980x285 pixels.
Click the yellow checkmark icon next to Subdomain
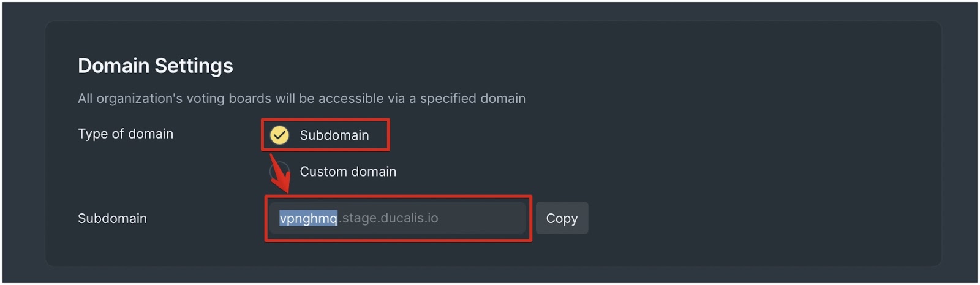tap(280, 135)
